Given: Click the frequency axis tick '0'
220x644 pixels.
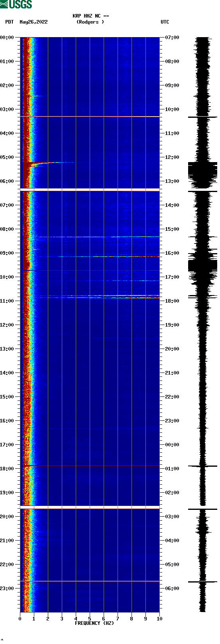Looking at the screenshot, I should pyautogui.click(x=20, y=619).
